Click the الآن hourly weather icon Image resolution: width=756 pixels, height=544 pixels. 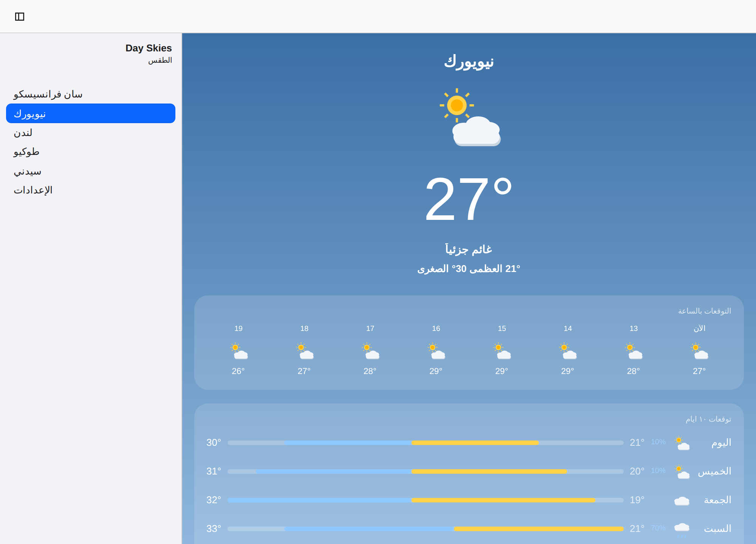699,351
